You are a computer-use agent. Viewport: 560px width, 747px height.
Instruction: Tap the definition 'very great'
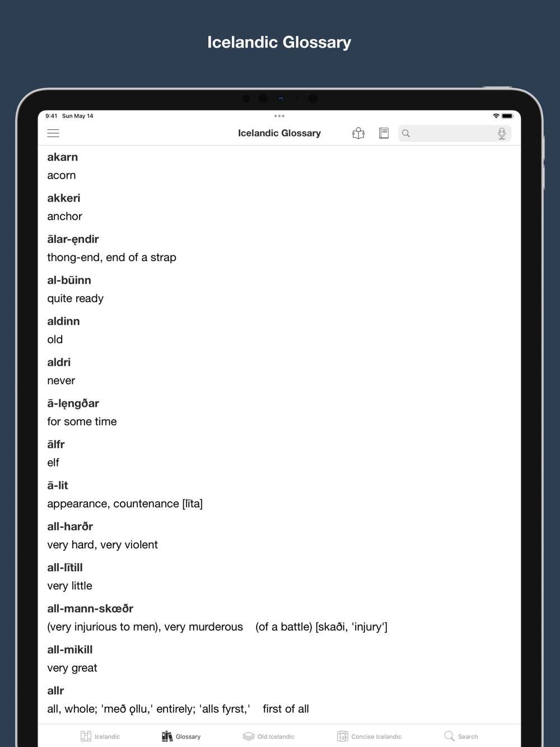72,668
